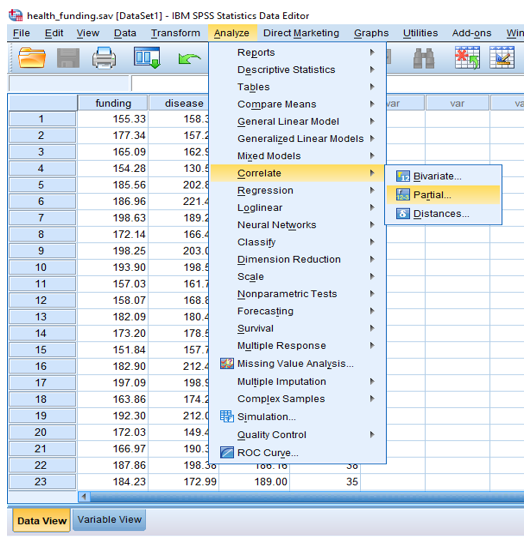The height and width of the screenshot is (537, 524).
Task: Click cell value 189.00 in row 23
Action: tap(254, 482)
